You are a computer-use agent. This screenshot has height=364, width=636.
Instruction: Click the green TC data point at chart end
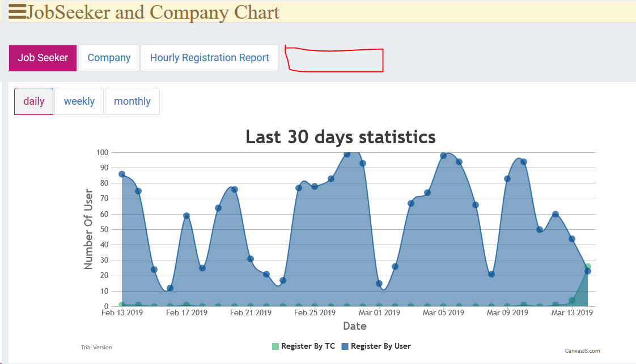point(588,266)
